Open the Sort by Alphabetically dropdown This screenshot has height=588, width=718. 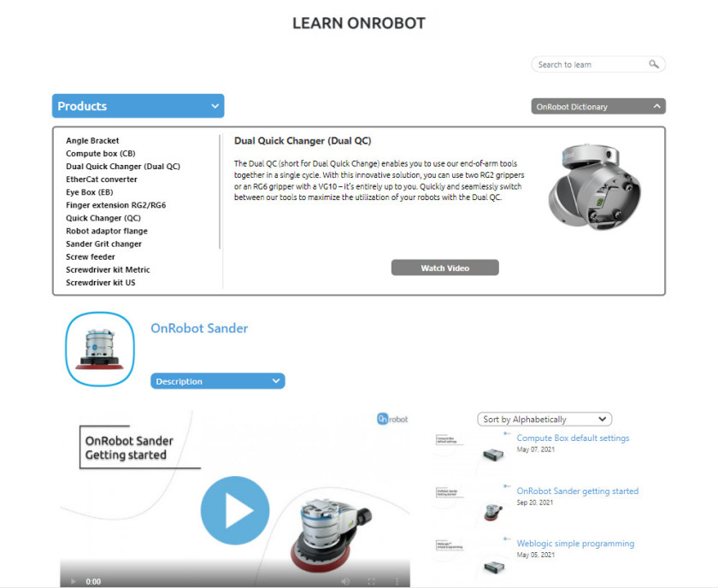tap(544, 419)
